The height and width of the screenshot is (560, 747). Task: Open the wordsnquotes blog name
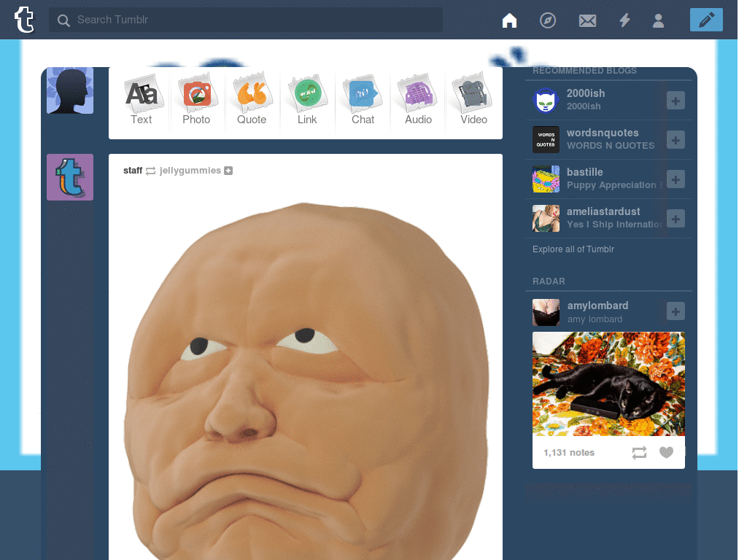coord(603,133)
